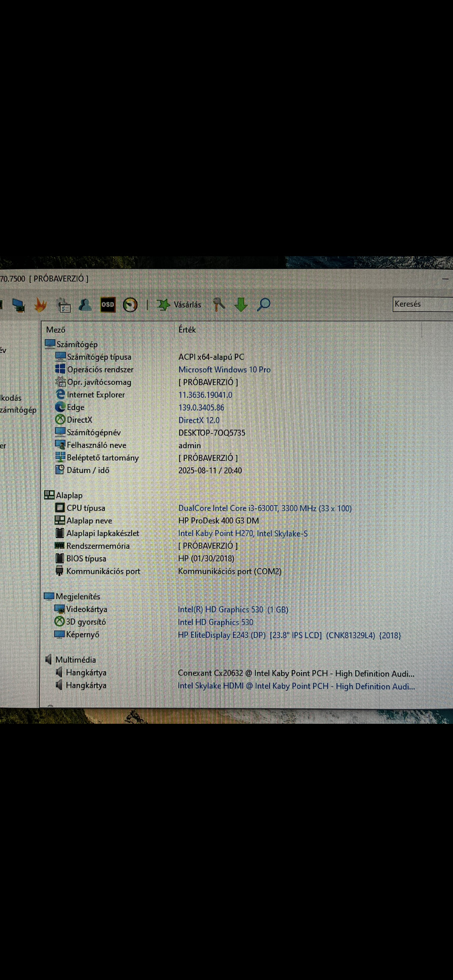Viewport: 453px width, 980px height.
Task: Click speaker icon of Conexant Hangkártya row
Action: 59,672
